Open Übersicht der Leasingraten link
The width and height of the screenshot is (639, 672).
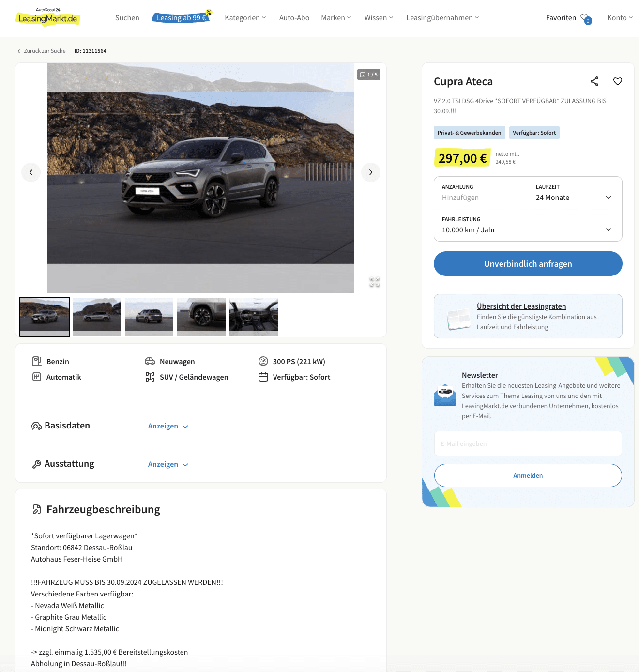coord(521,306)
